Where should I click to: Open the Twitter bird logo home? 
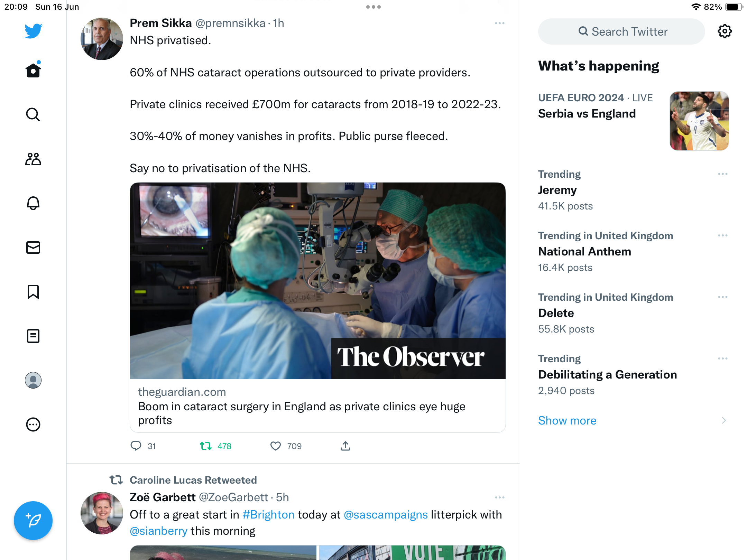[x=33, y=31]
